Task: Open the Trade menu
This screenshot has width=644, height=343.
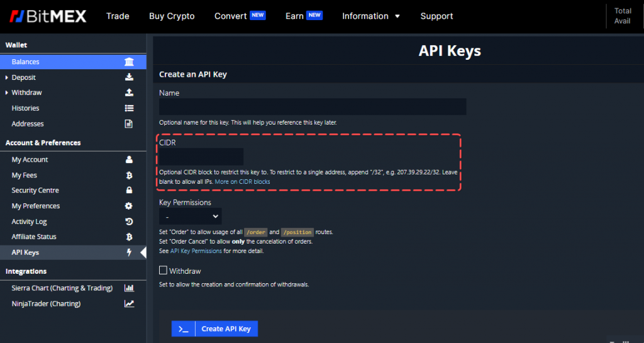Action: point(118,16)
